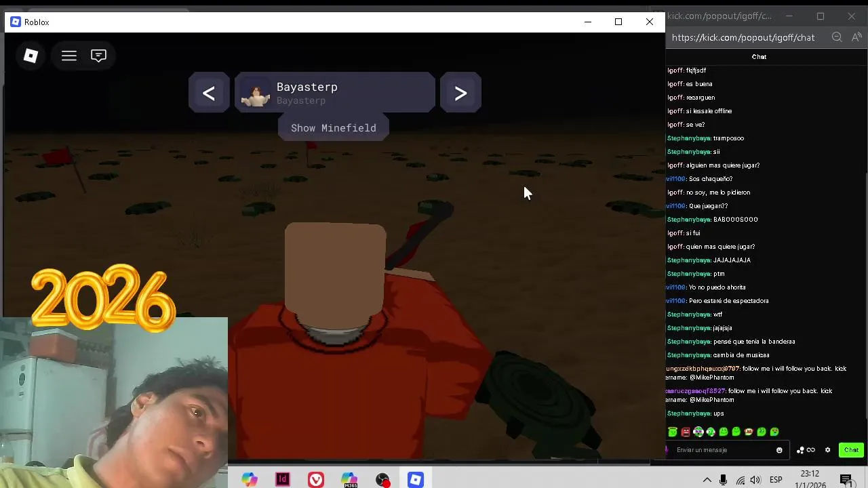The height and width of the screenshot is (488, 868).
Task: Click the Bayasterp player name label
Action: tap(307, 87)
